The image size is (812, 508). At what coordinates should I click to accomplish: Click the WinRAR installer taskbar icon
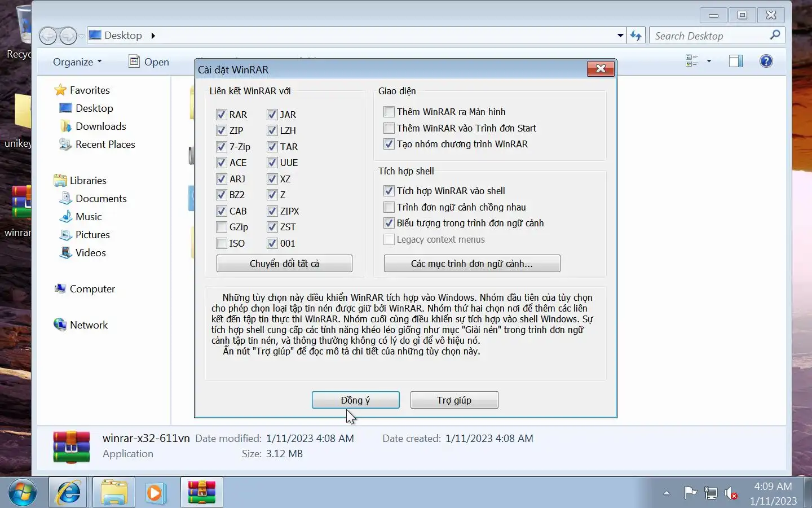[x=202, y=493]
